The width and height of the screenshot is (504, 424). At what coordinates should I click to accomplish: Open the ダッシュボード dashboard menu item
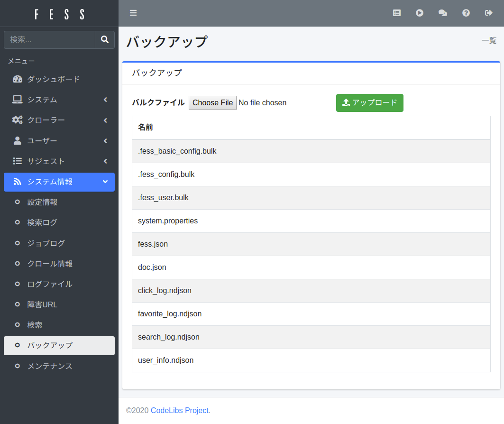pyautogui.click(x=53, y=79)
